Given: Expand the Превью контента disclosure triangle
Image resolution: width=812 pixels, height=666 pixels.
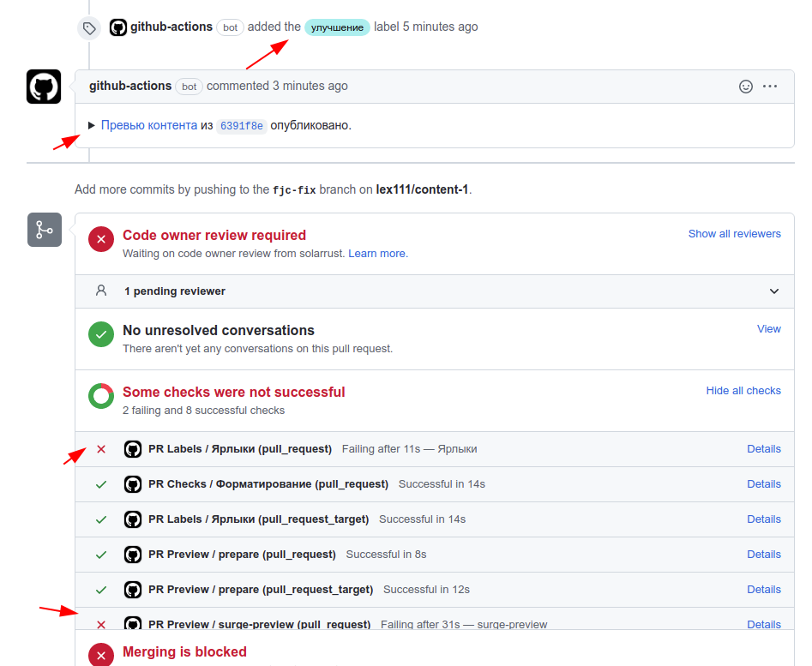Looking at the screenshot, I should tap(92, 125).
